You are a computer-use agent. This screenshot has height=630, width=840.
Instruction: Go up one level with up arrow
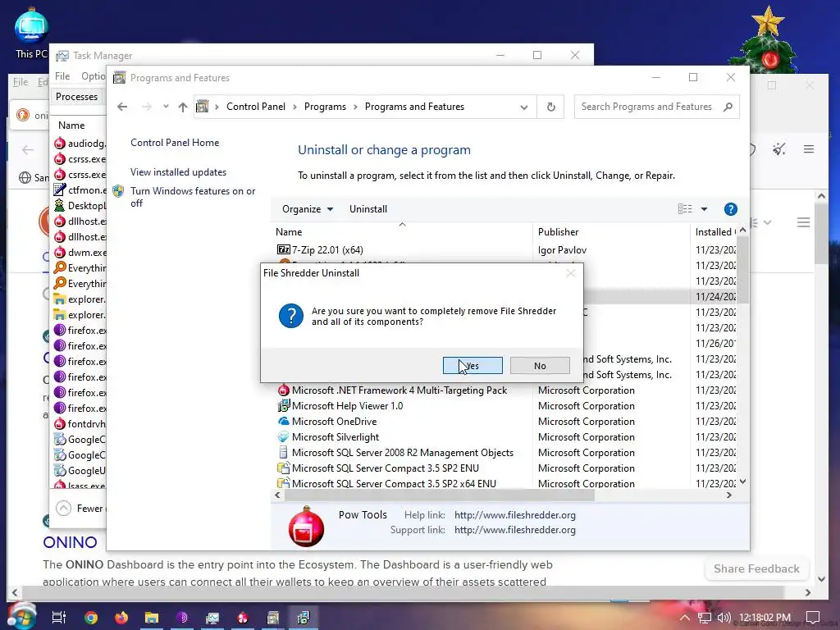pos(183,107)
